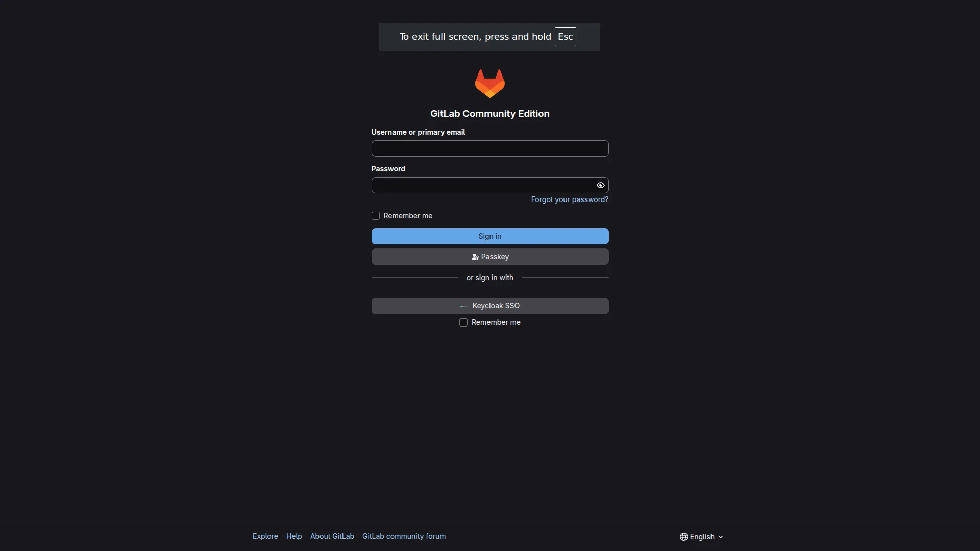Click the Sign in button

click(489, 236)
